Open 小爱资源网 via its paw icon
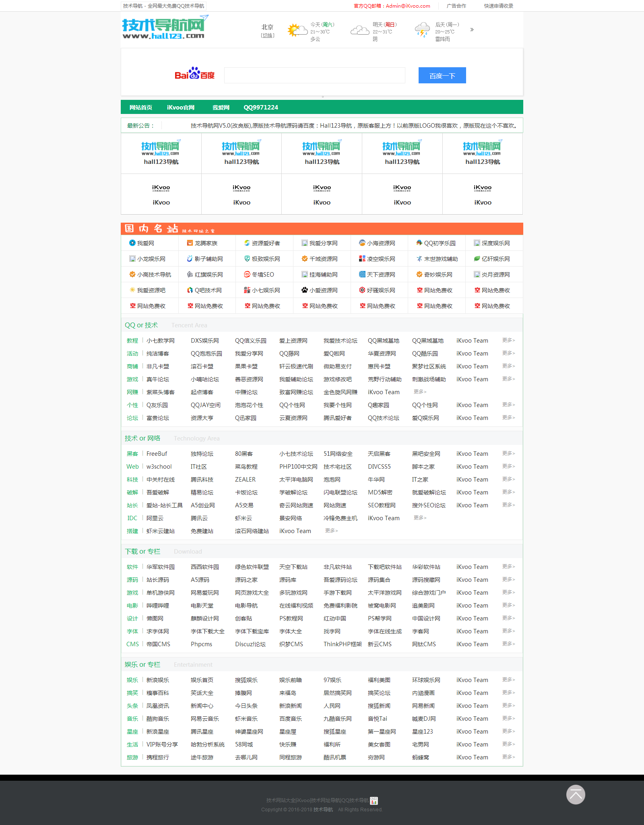The image size is (644, 825). pyautogui.click(x=304, y=290)
